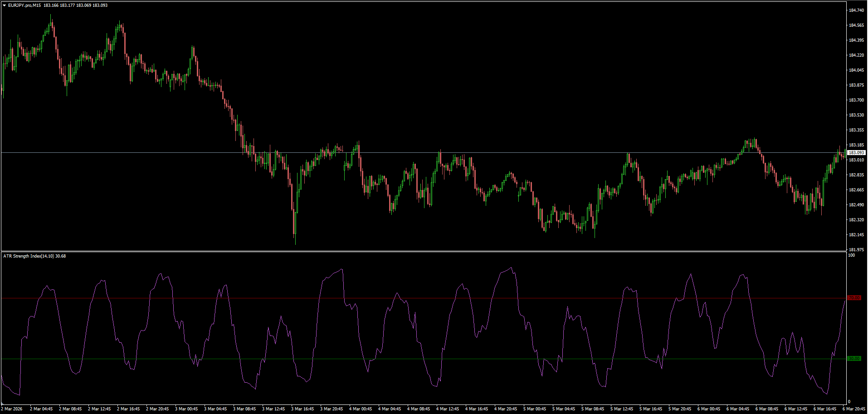Click the closing value 183.093 in header
868x414 pixels.
[x=100, y=5]
